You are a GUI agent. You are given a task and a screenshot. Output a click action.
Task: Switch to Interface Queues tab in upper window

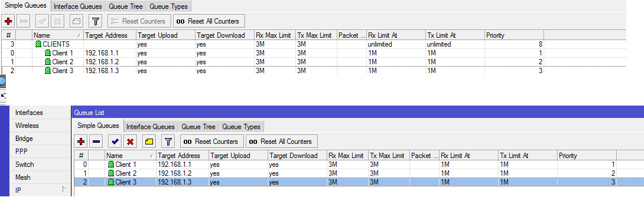(x=78, y=6)
